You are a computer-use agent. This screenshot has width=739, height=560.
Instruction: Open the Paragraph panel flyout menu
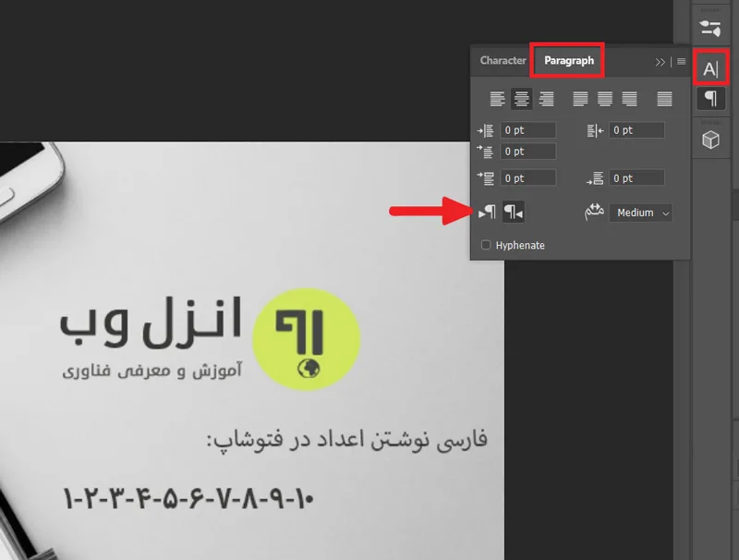click(x=681, y=61)
